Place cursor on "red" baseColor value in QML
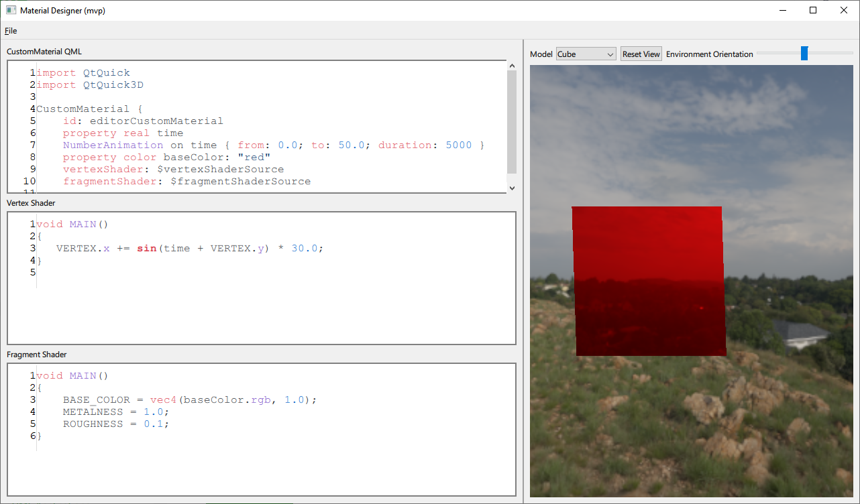This screenshot has height=504, width=860. [254, 157]
